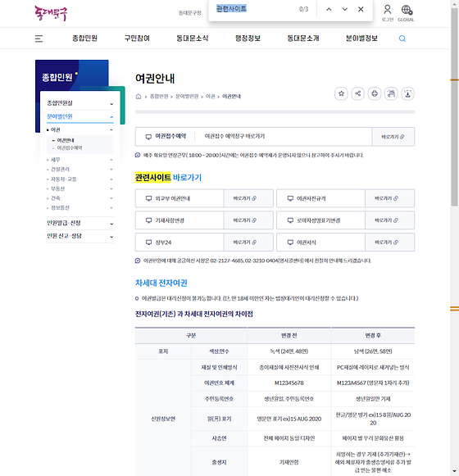Click the 동대문구 logo

[51, 13]
